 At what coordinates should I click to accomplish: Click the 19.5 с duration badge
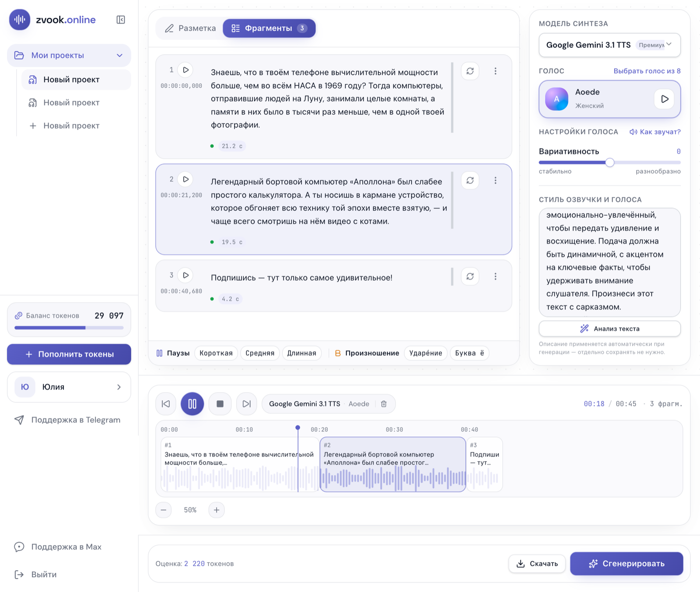(232, 242)
